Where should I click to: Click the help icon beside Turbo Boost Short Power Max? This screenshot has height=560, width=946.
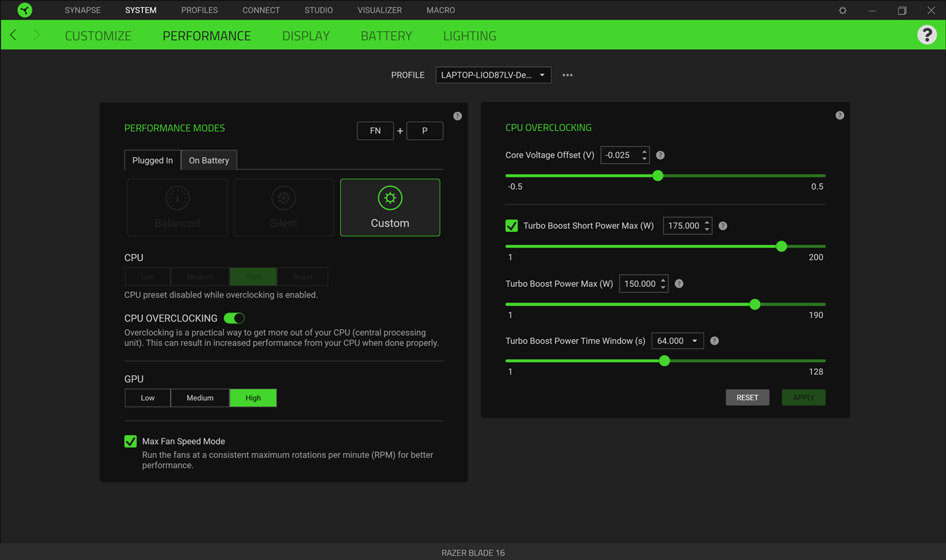tap(723, 226)
